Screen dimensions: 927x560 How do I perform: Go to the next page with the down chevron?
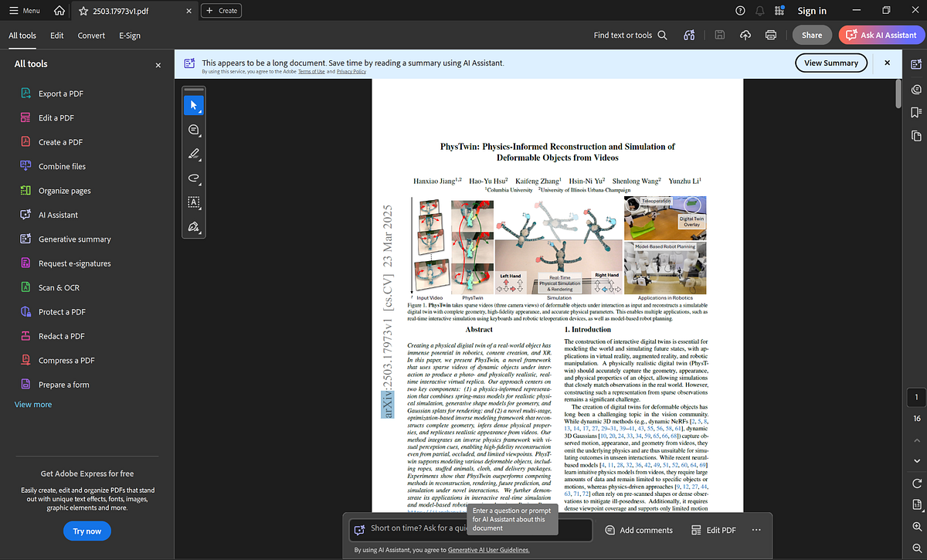pyautogui.click(x=916, y=460)
